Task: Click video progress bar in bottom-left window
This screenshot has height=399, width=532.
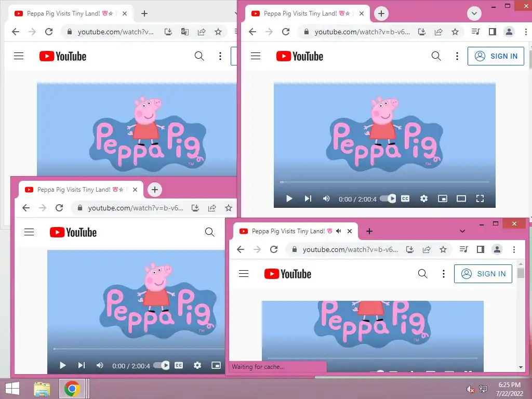Action: [139, 349]
